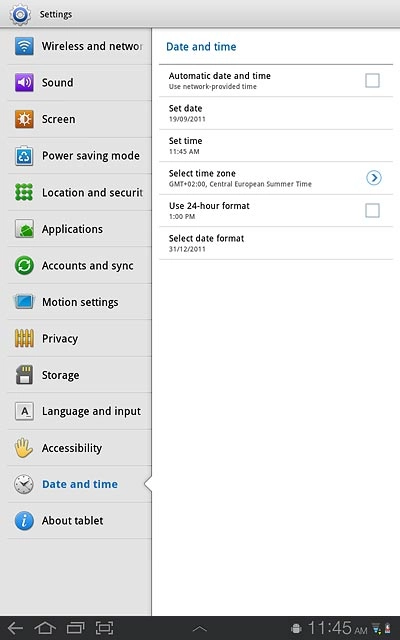
Task: Tap Set time 11:45 AM entry
Action: (276, 146)
